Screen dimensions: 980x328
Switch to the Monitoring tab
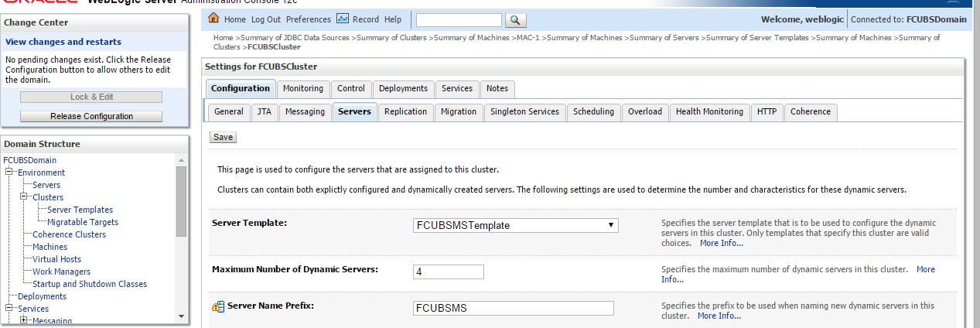pos(302,88)
